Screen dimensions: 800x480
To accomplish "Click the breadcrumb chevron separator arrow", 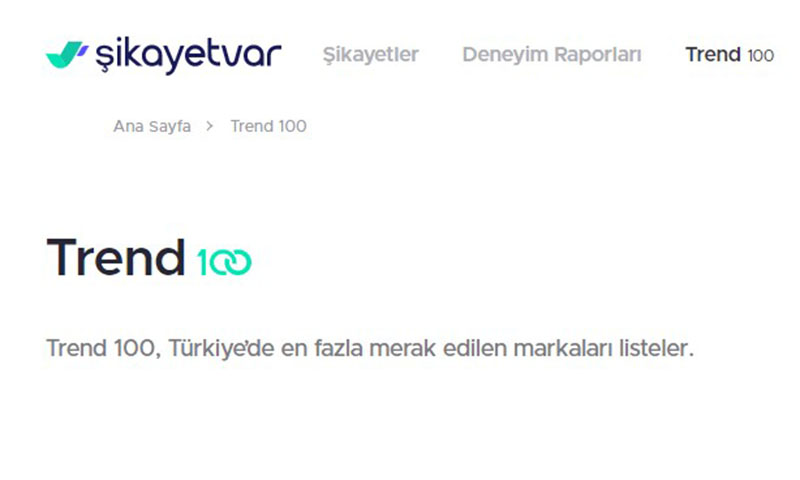I will pos(210,126).
